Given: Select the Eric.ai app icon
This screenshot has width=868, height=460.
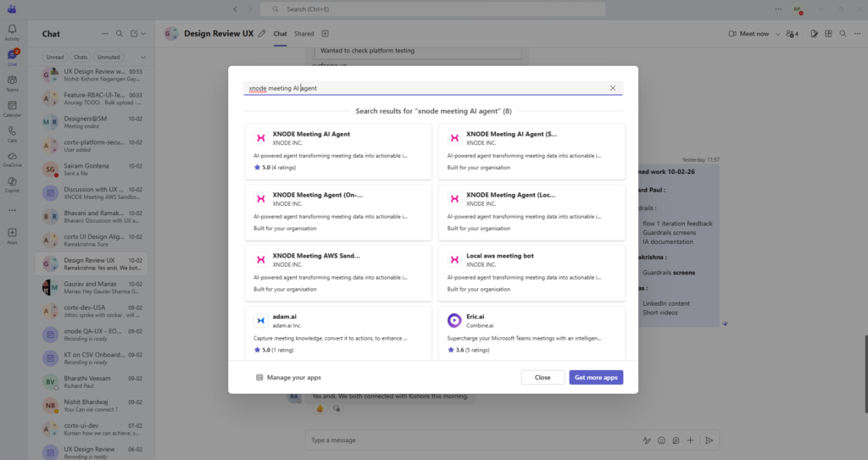Looking at the screenshot, I should (453, 320).
